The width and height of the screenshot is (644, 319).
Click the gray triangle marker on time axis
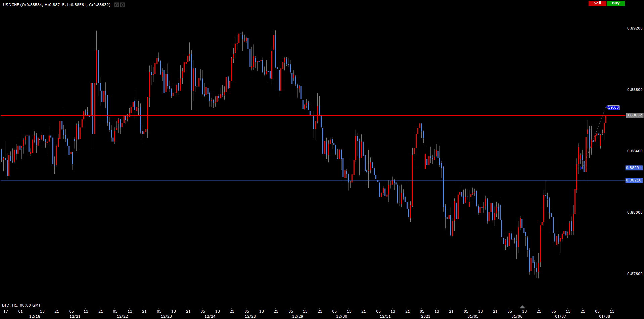[522, 307]
